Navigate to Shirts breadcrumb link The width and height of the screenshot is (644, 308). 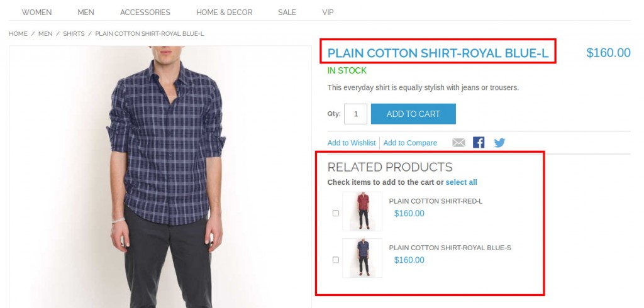[x=73, y=33]
